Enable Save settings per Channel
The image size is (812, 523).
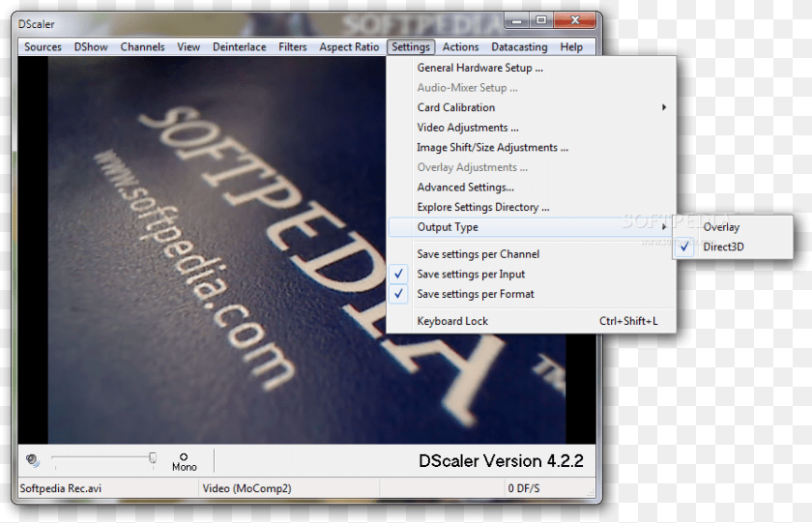point(532,254)
